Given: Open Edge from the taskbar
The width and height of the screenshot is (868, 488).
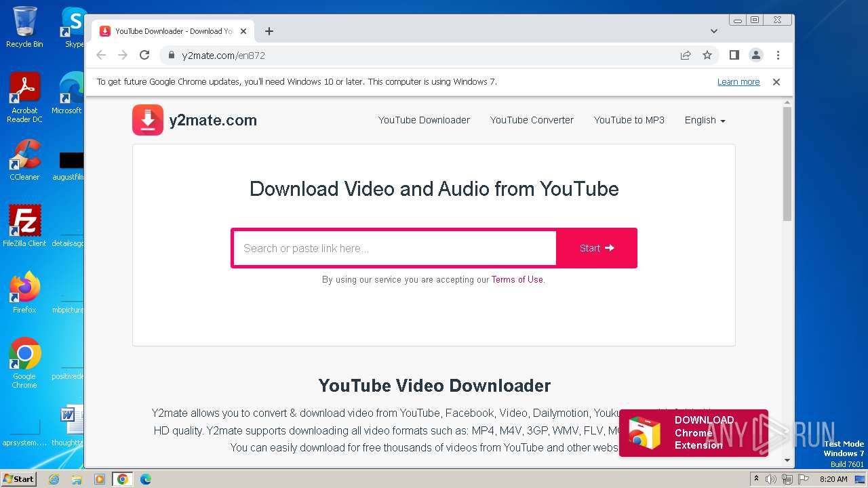Looking at the screenshot, I should point(146,479).
